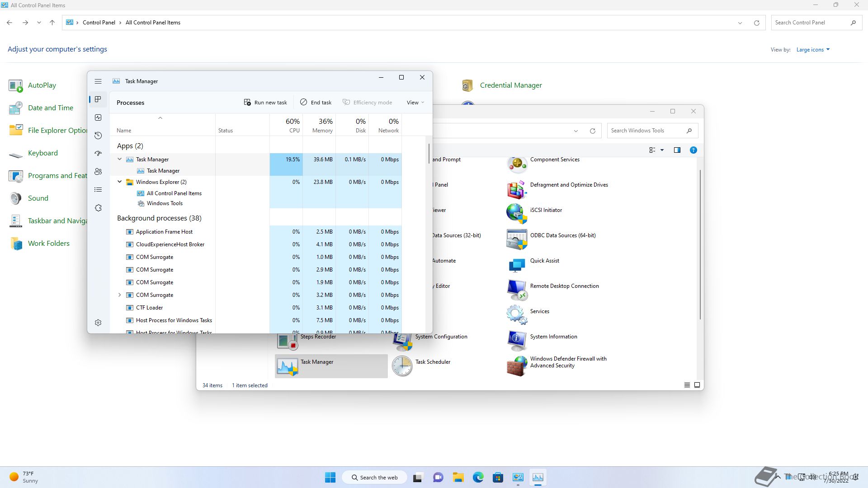Select Windows Tools child process row
This screenshot has height=488, width=868.
[165, 203]
